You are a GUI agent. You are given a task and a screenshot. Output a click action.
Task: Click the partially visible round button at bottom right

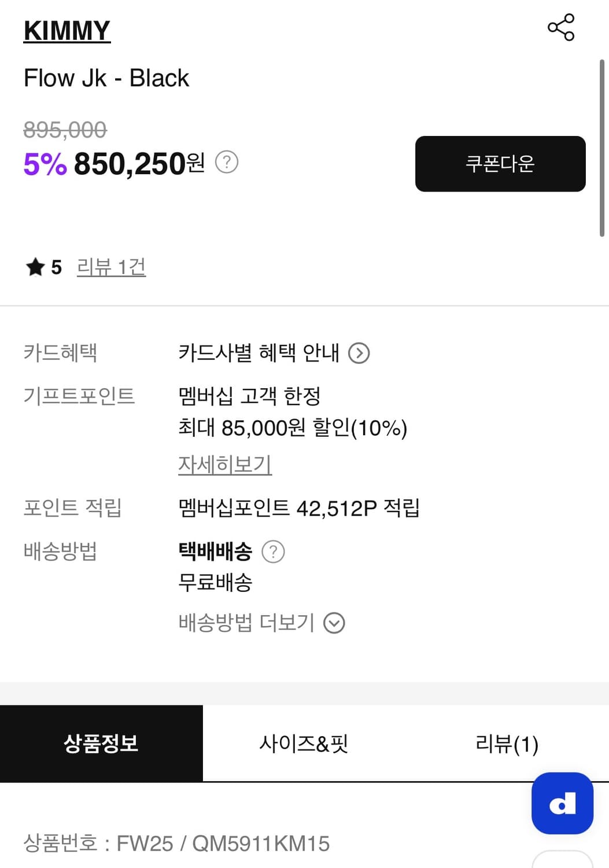[x=562, y=860]
